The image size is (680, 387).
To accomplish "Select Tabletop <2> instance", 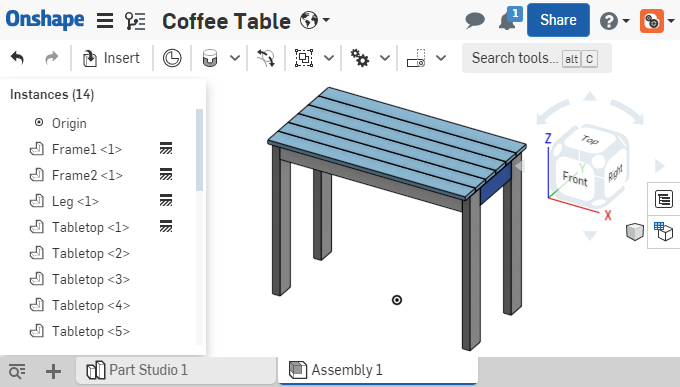I will pyautogui.click(x=91, y=253).
